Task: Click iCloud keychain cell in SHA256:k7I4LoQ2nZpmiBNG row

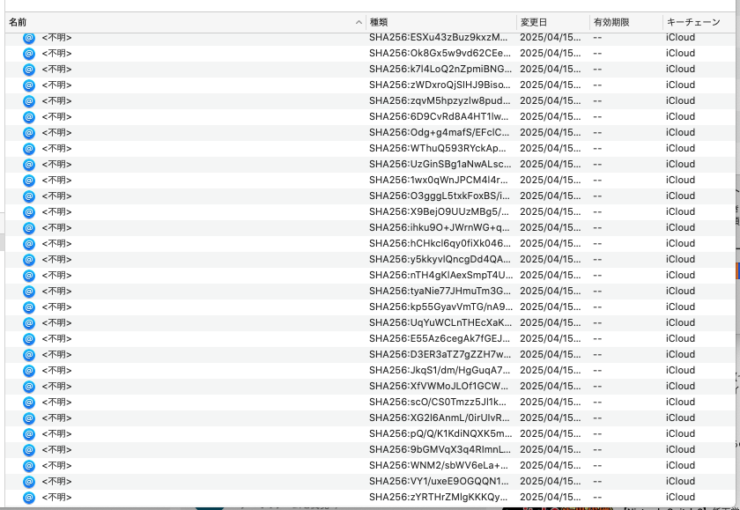Action: (x=680, y=69)
